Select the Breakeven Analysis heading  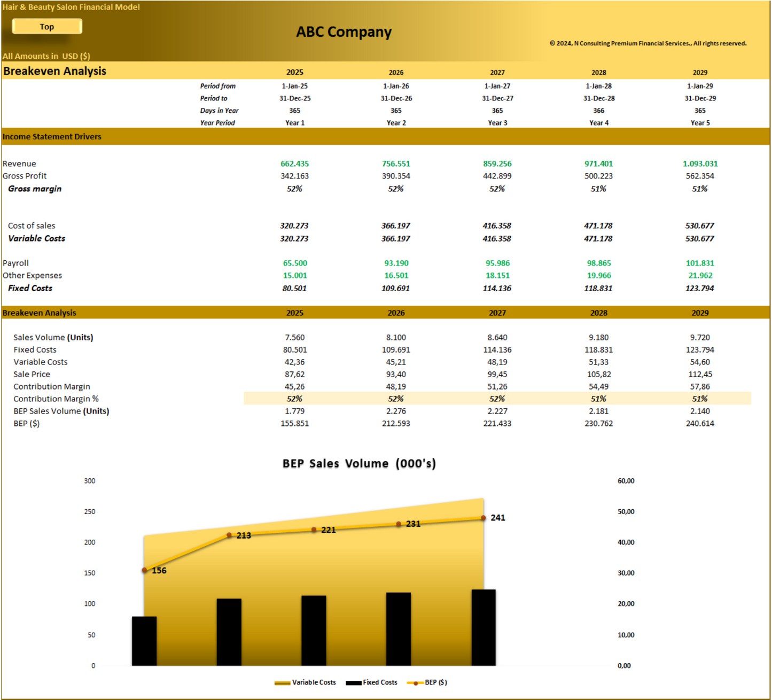coord(54,71)
